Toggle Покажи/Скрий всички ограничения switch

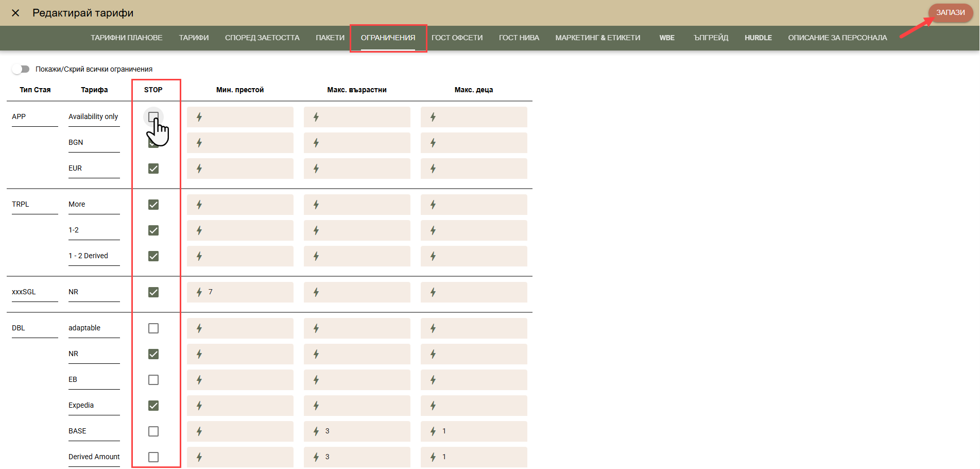click(21, 69)
